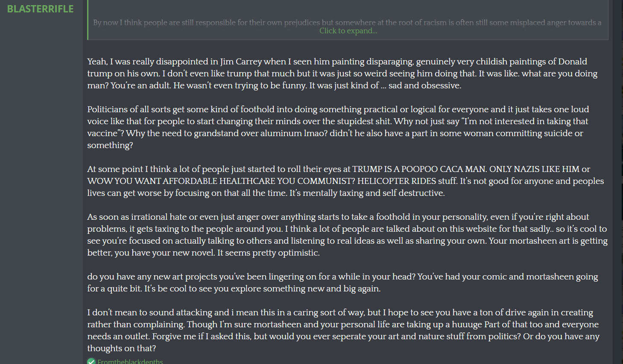This screenshot has height=364, width=623.
Task: Click the green checkmark reaction icon
Action: point(91,361)
